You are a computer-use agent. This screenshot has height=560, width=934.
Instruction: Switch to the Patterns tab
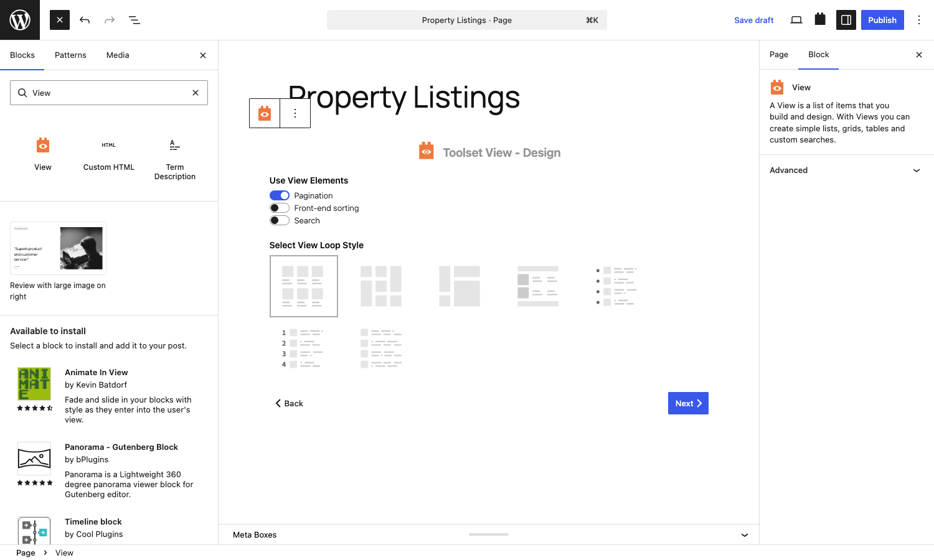coord(70,55)
